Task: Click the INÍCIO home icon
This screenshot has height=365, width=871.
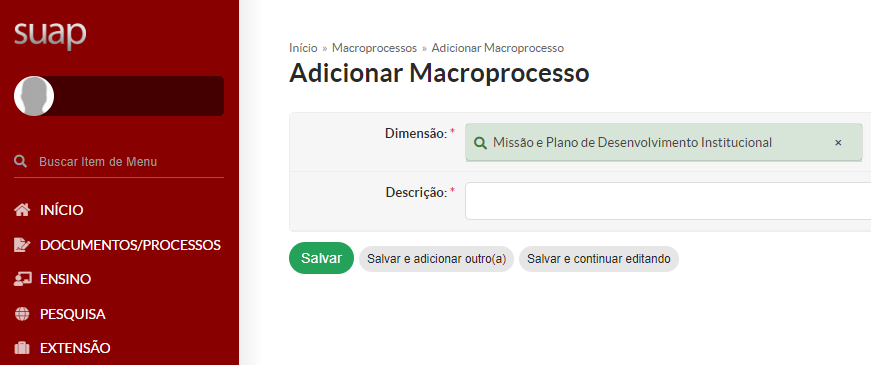Action: [22, 210]
